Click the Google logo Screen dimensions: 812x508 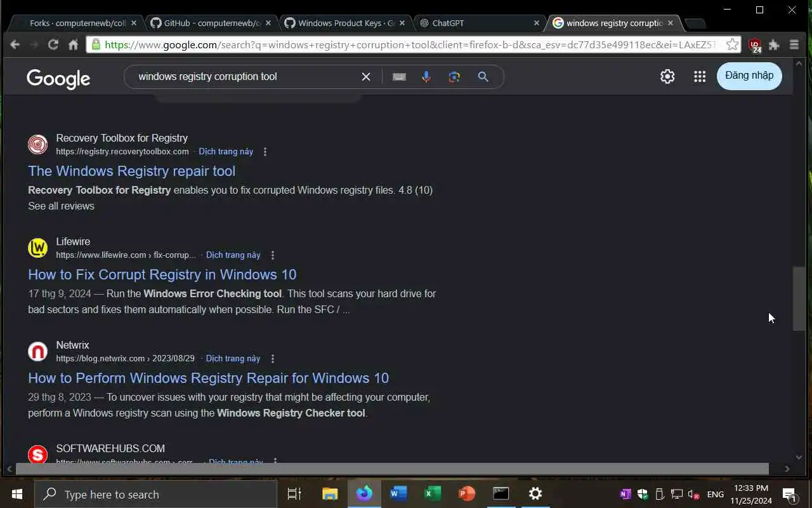click(58, 78)
